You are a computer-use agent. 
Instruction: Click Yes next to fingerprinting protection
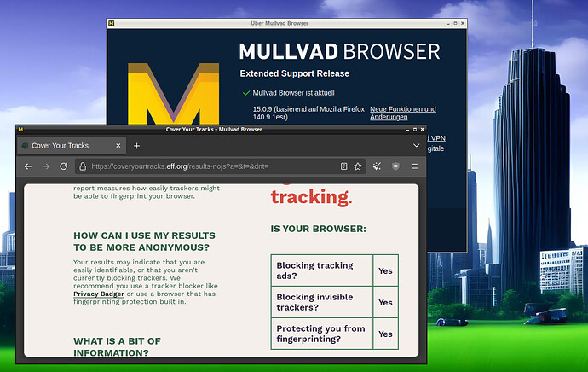click(385, 334)
